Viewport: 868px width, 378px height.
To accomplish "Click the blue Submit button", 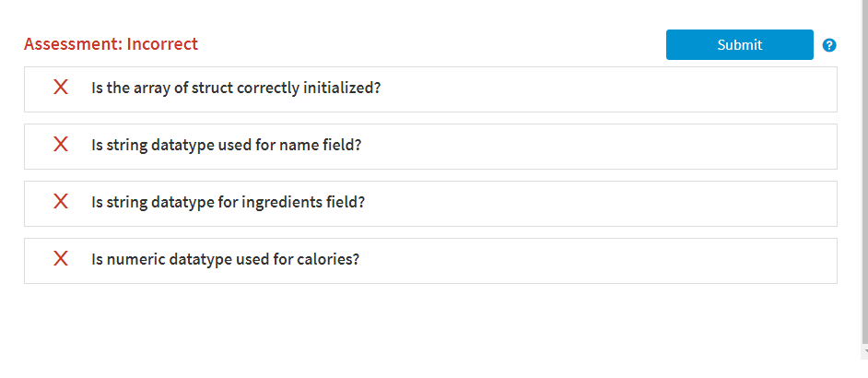I will 740,45.
